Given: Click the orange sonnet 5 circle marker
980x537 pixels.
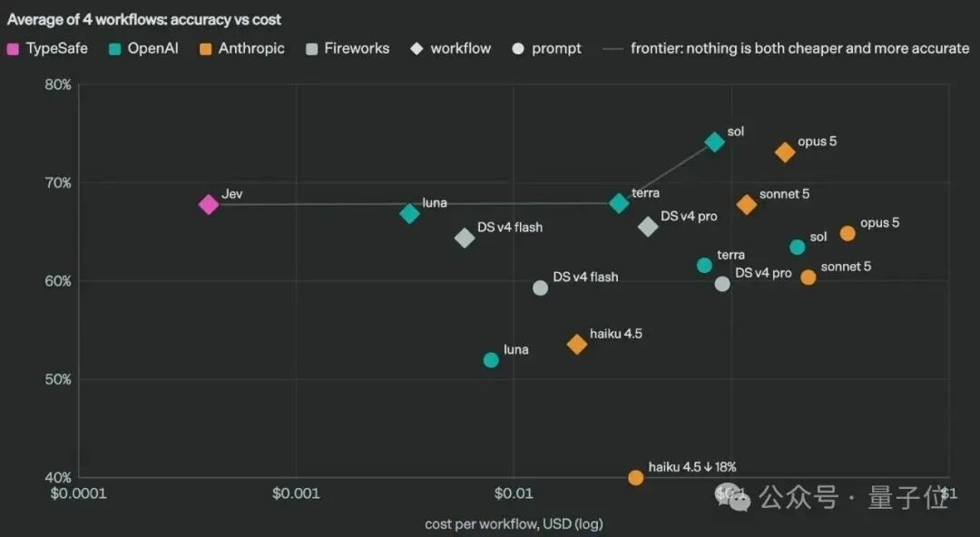Looking at the screenshot, I should pos(808,277).
